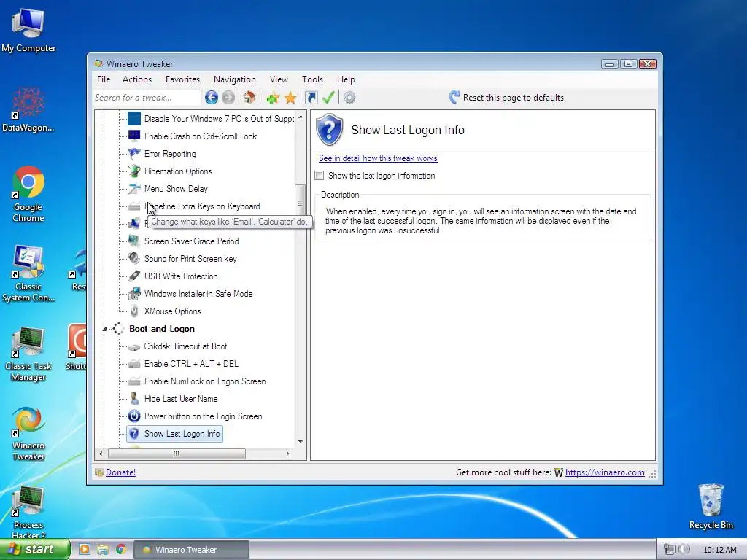Click Reset this page to defaults
This screenshot has height=560, width=747.
point(506,98)
